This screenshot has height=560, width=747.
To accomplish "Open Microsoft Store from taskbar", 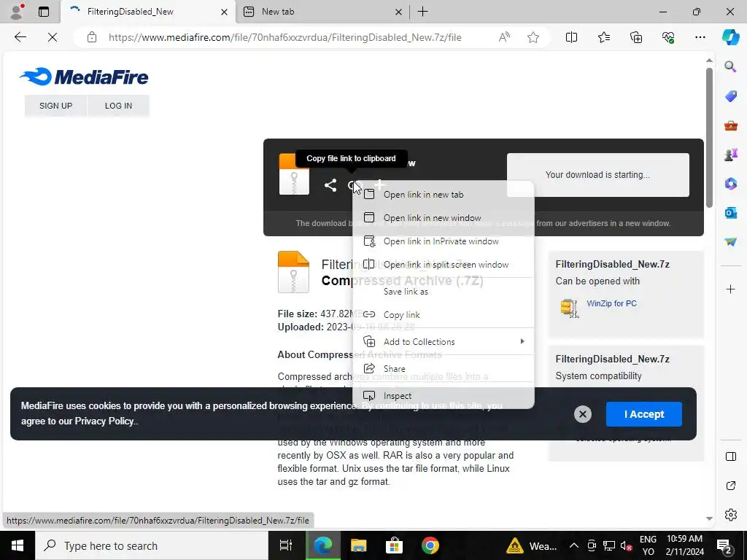I will pos(394,545).
